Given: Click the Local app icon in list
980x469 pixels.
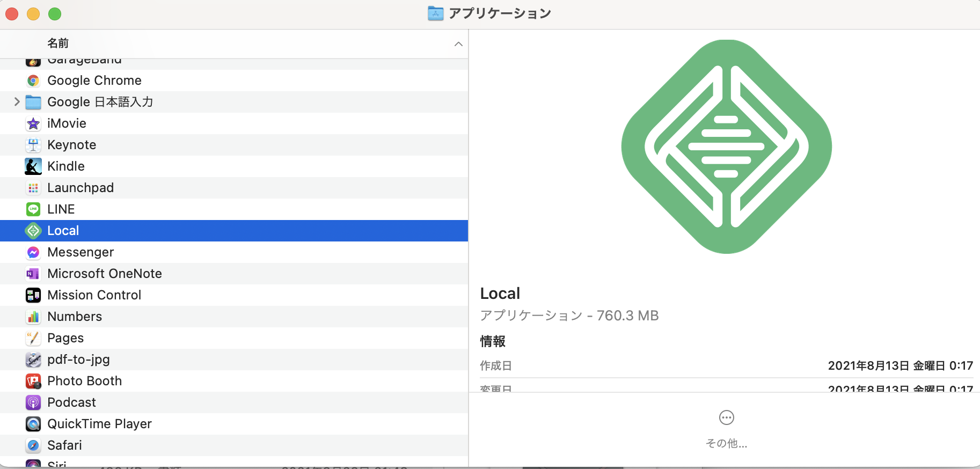Looking at the screenshot, I should pyautogui.click(x=33, y=231).
